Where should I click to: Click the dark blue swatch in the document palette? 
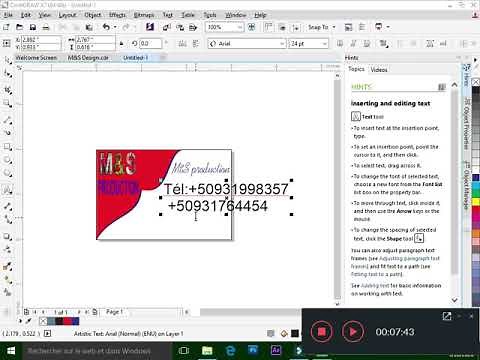(x=76, y=321)
